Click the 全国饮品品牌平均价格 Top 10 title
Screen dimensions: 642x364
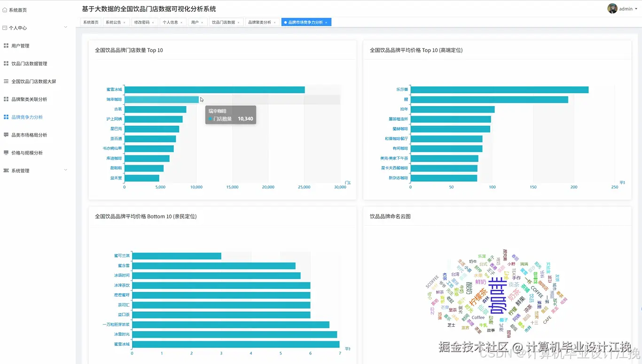point(416,50)
